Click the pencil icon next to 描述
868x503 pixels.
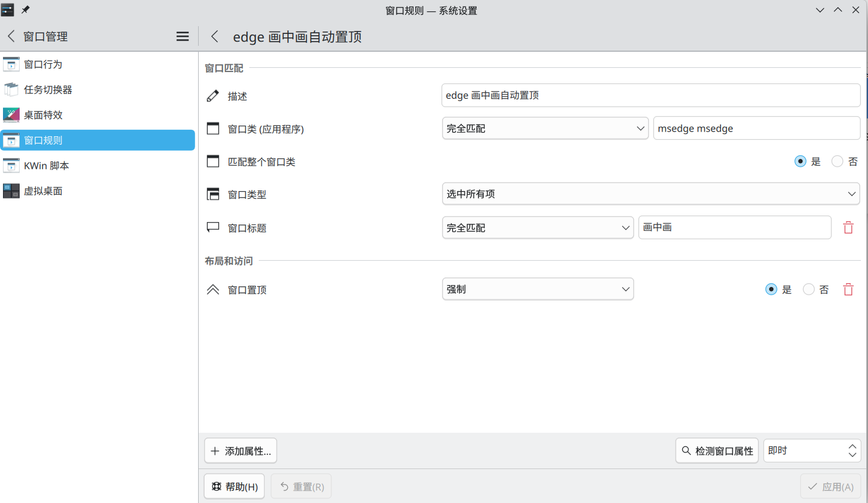tap(213, 96)
